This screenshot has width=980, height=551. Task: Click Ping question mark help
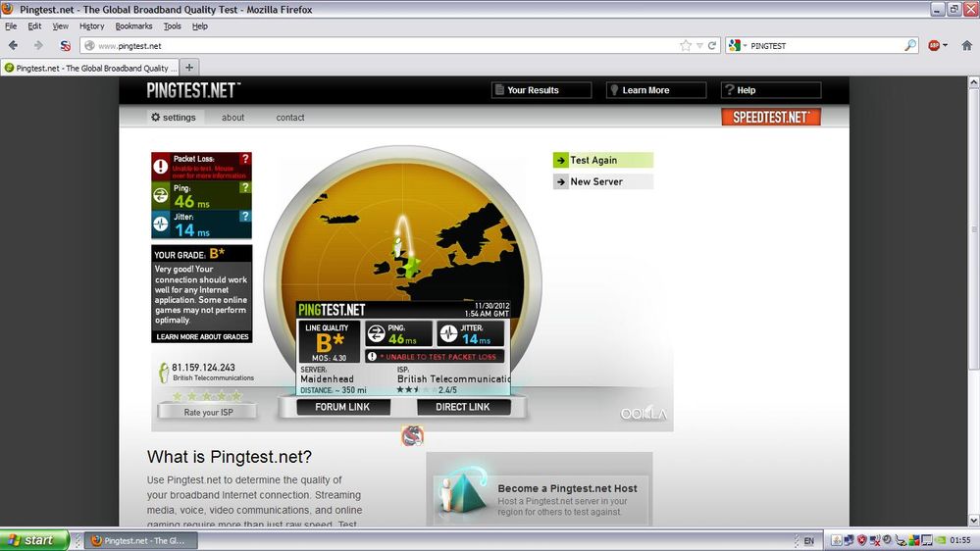[245, 187]
